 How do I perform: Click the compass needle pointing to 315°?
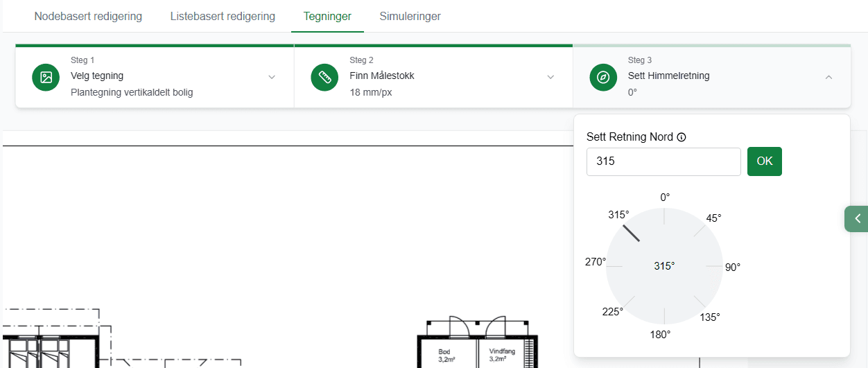pos(631,233)
